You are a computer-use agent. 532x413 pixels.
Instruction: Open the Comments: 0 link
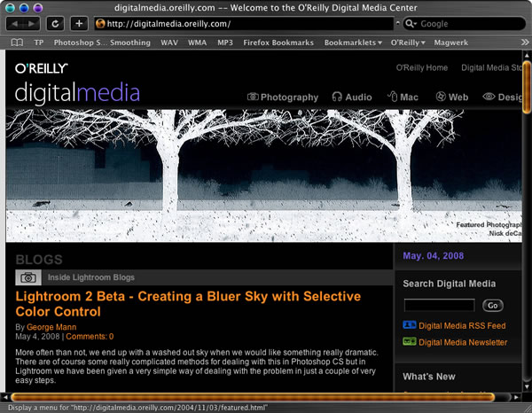coord(90,337)
